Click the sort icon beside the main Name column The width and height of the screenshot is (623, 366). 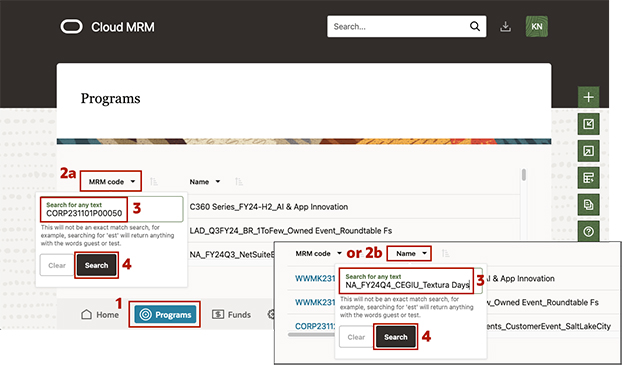(238, 182)
